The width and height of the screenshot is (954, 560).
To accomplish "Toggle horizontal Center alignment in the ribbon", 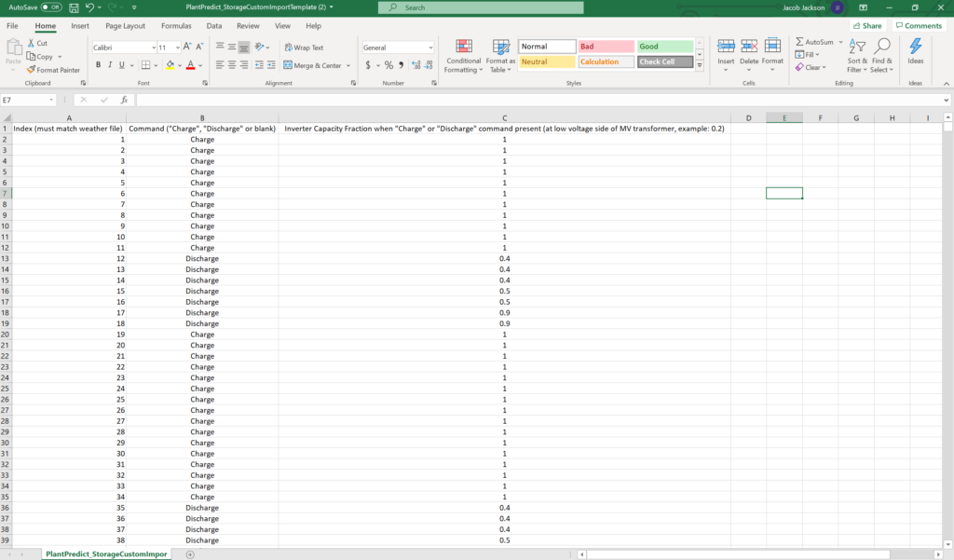I will [232, 65].
